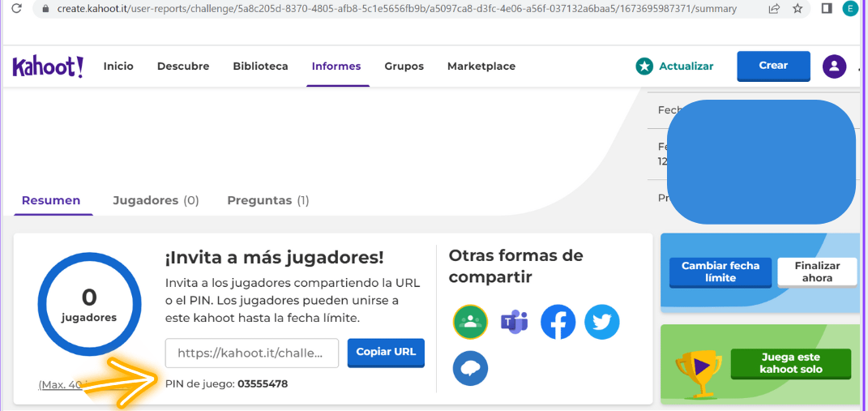Open the Grupos menu item

(404, 66)
